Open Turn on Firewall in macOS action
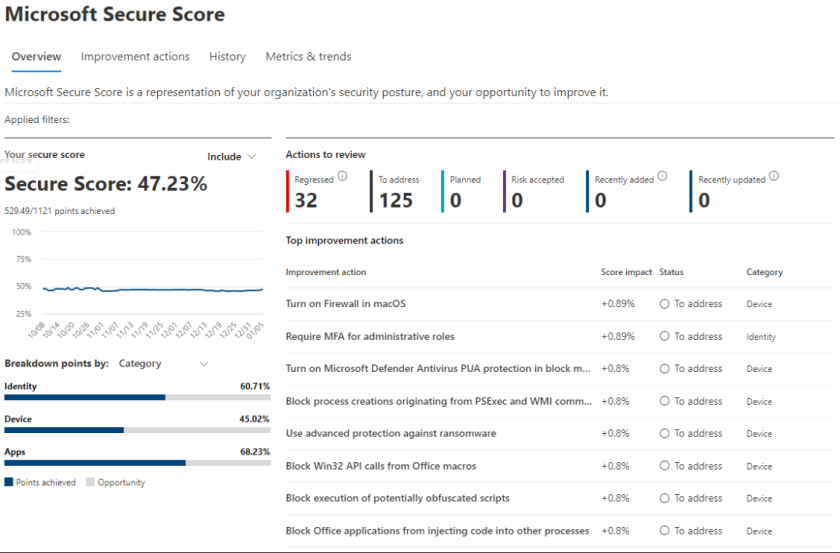Screen dimensions: 840x553 tap(345, 304)
